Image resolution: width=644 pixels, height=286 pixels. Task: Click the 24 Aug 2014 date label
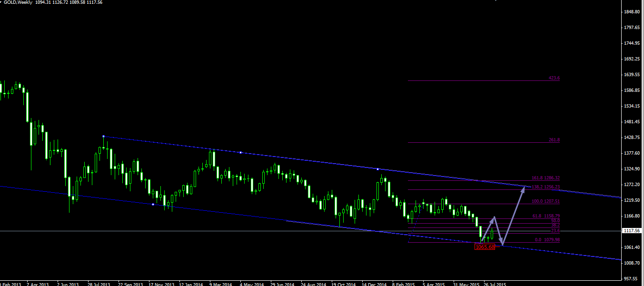click(x=313, y=284)
